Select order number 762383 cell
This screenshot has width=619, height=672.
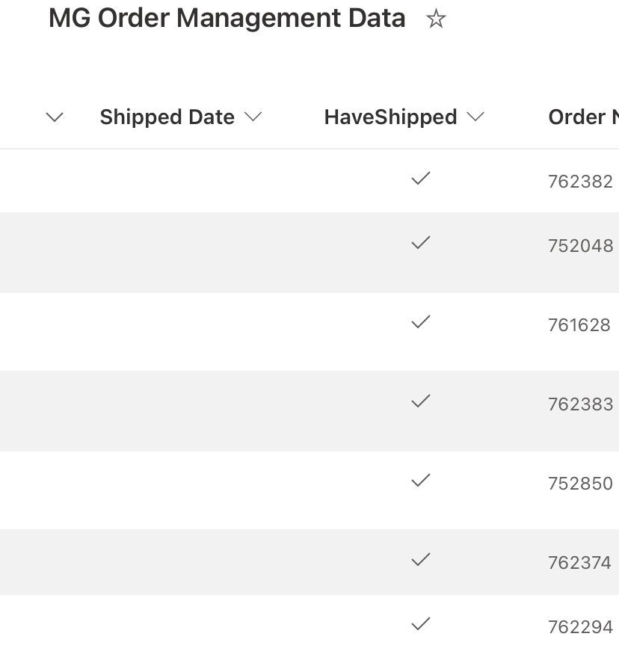tap(580, 404)
